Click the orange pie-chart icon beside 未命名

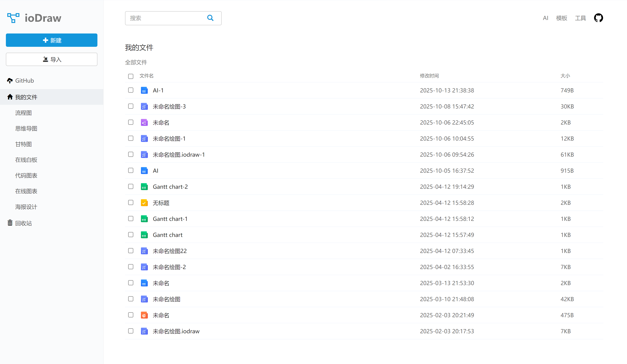[144, 315]
